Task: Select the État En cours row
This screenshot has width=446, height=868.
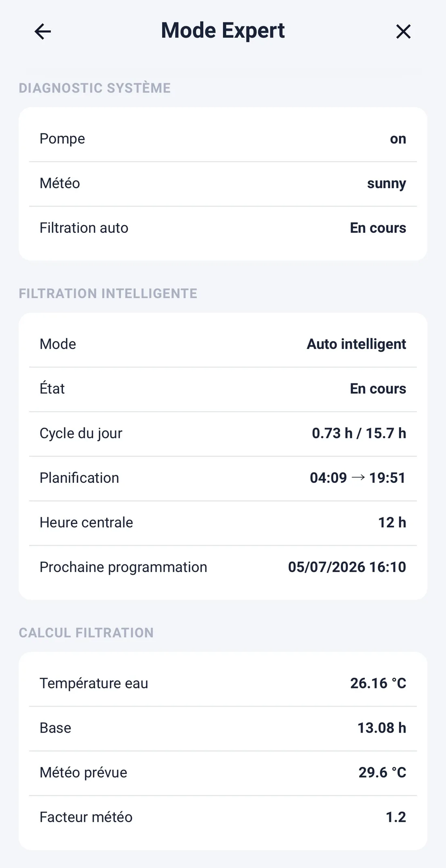Action: pos(223,389)
